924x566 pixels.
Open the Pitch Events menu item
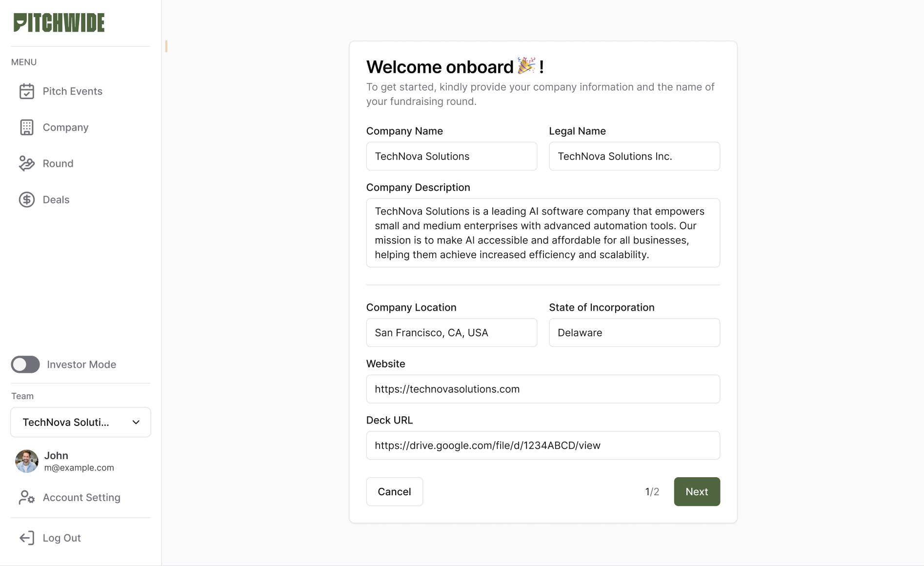pos(72,91)
